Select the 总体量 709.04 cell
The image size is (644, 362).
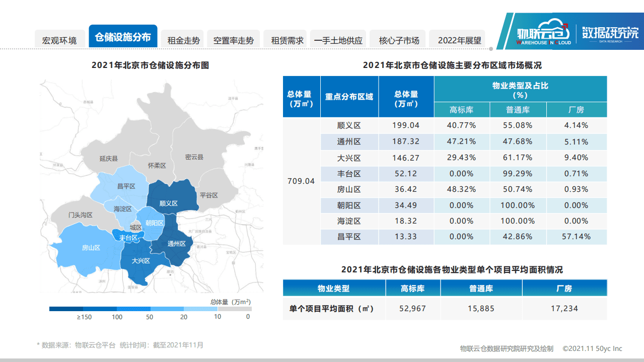(302, 181)
